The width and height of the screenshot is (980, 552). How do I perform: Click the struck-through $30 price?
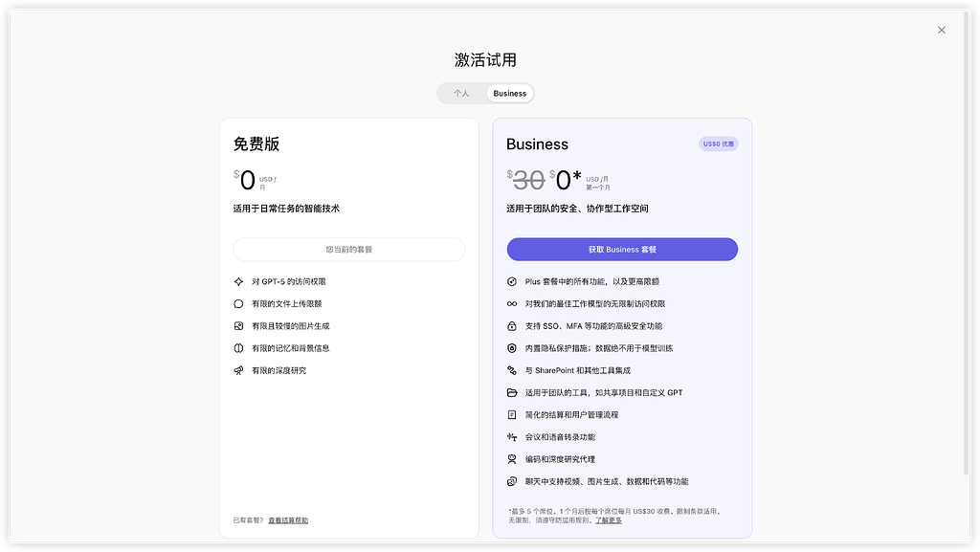525,181
